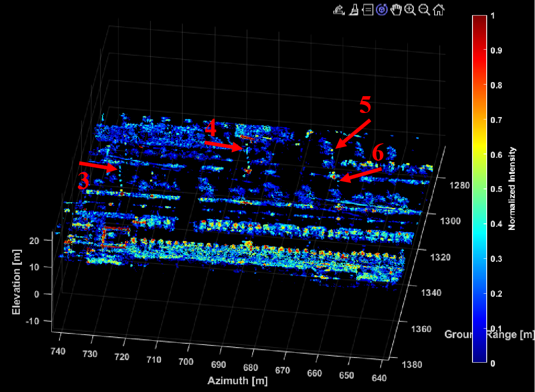Select the Brush data tool
535x392 pixels.
point(354,10)
